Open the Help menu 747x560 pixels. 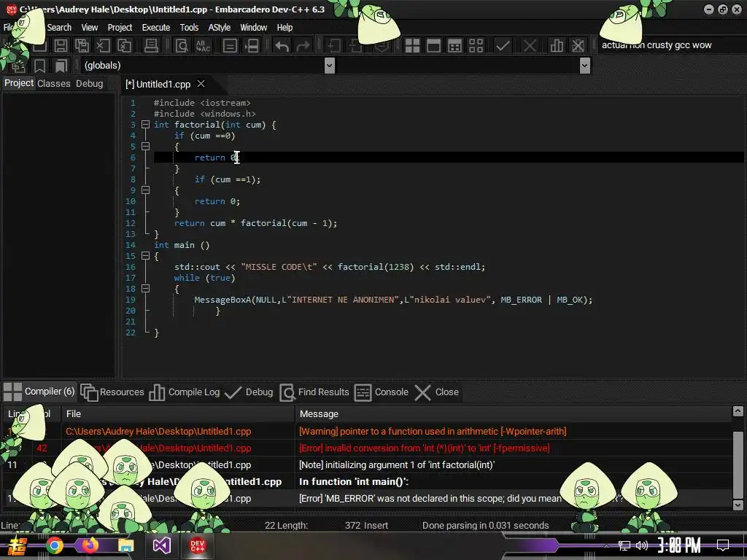(x=285, y=28)
